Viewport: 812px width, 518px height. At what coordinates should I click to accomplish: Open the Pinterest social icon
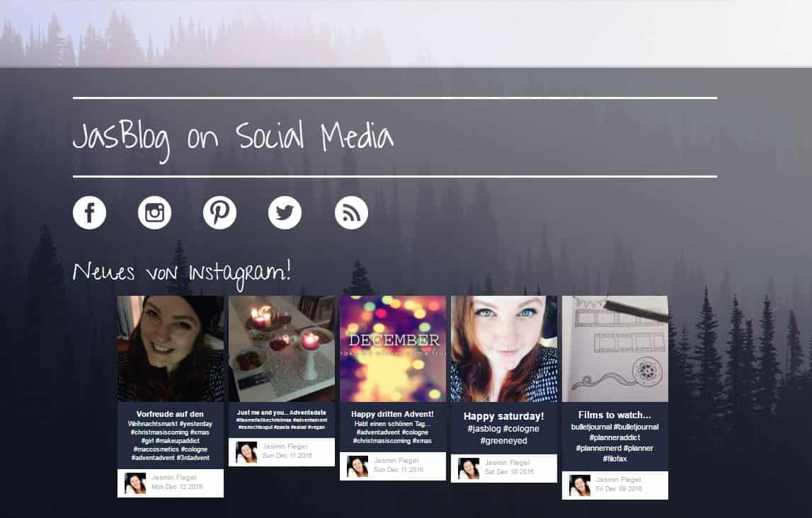click(x=219, y=213)
